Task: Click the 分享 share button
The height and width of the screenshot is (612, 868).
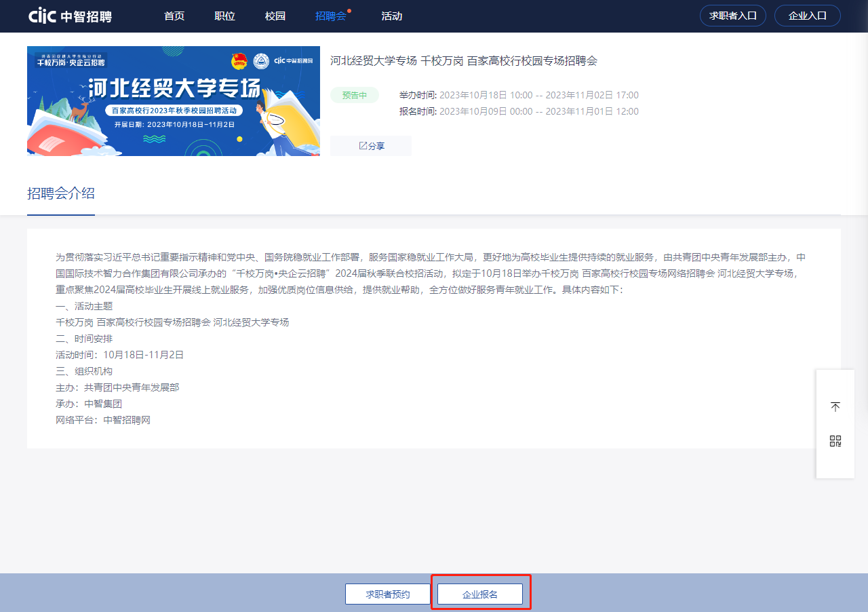Action: pyautogui.click(x=371, y=146)
